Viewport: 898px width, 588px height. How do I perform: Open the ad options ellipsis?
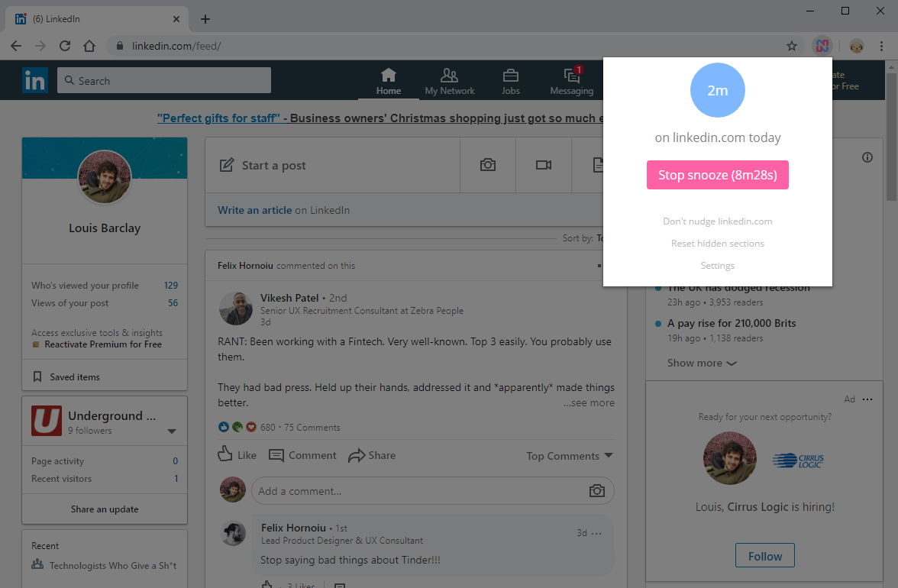tap(867, 399)
